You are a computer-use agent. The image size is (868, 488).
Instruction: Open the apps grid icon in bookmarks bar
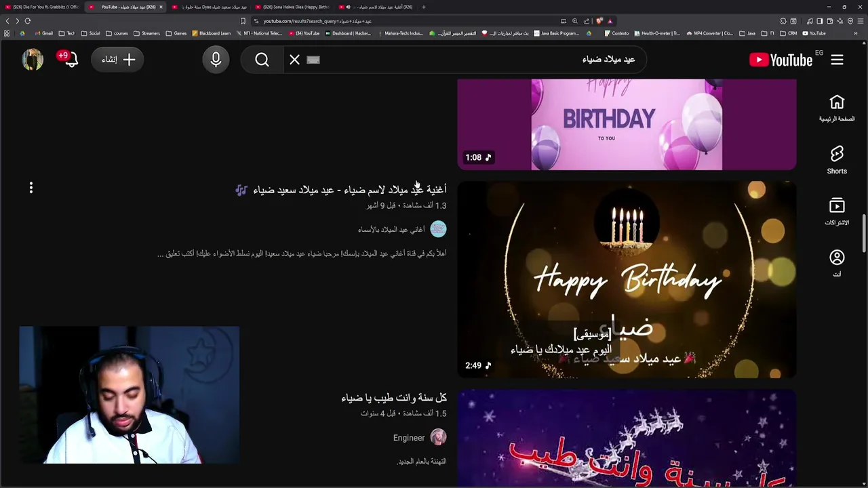(7, 33)
